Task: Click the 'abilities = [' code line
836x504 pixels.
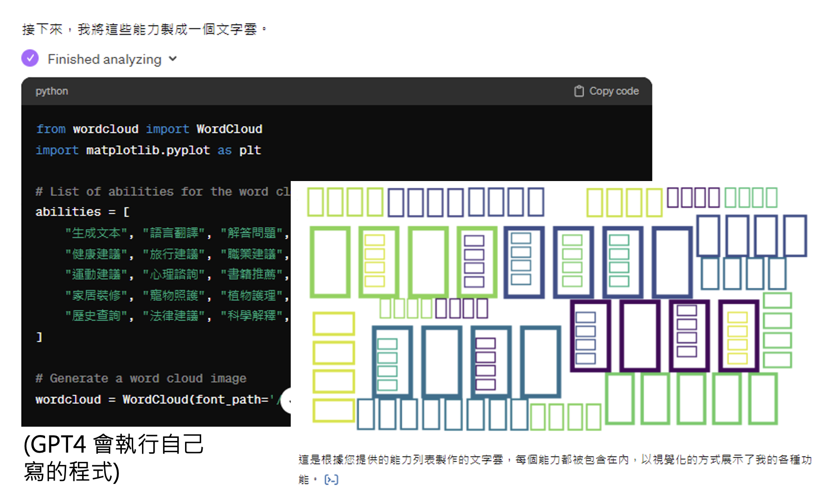Action: coord(82,212)
